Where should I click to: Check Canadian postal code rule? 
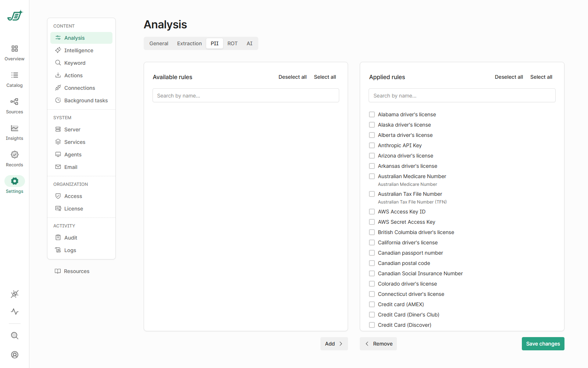click(372, 263)
